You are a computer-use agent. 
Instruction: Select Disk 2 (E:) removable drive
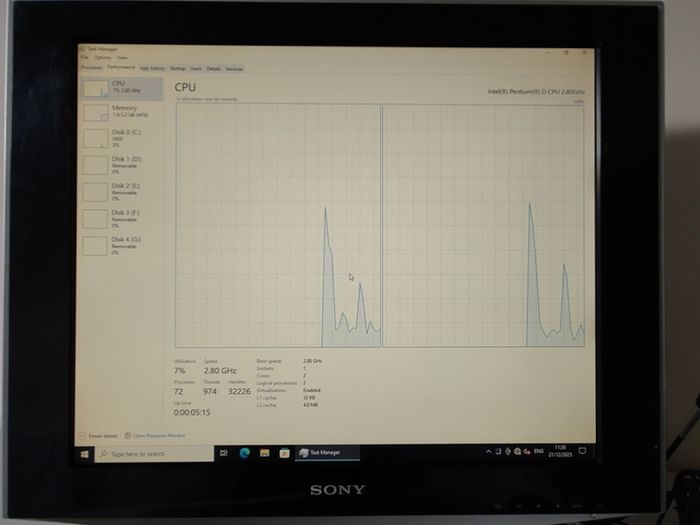[x=122, y=192]
